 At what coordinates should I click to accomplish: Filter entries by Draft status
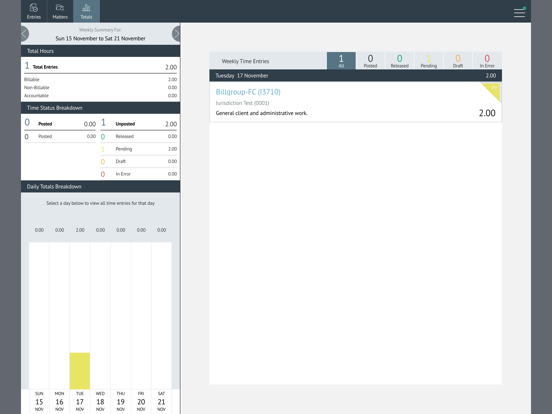coord(458,61)
